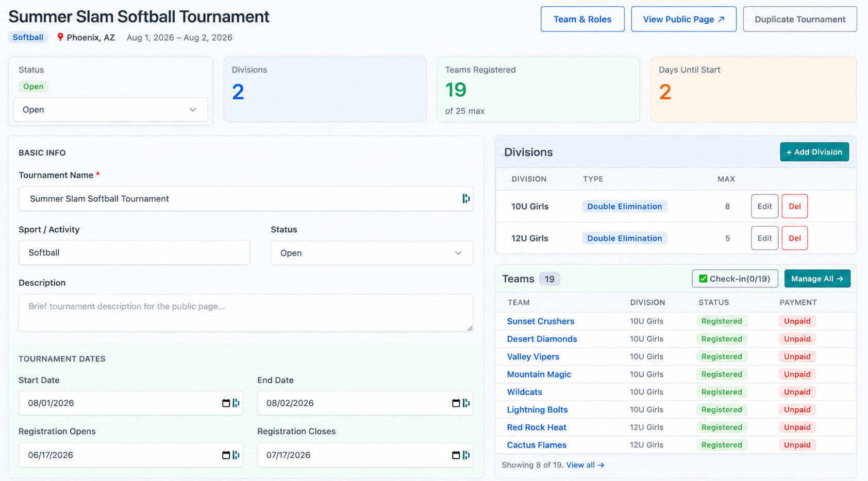The image size is (868, 481).
Task: Click into the Tournament Name input
Action: coord(246,199)
